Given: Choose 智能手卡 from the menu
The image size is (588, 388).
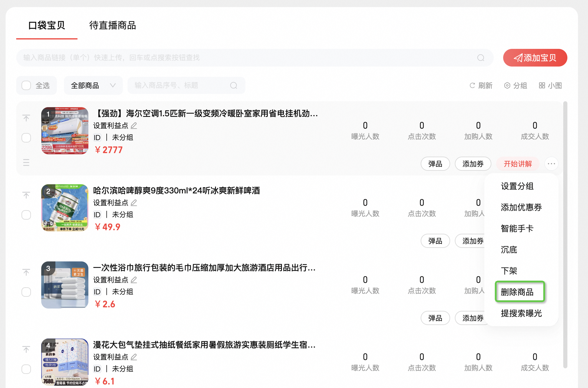Looking at the screenshot, I should [x=517, y=228].
